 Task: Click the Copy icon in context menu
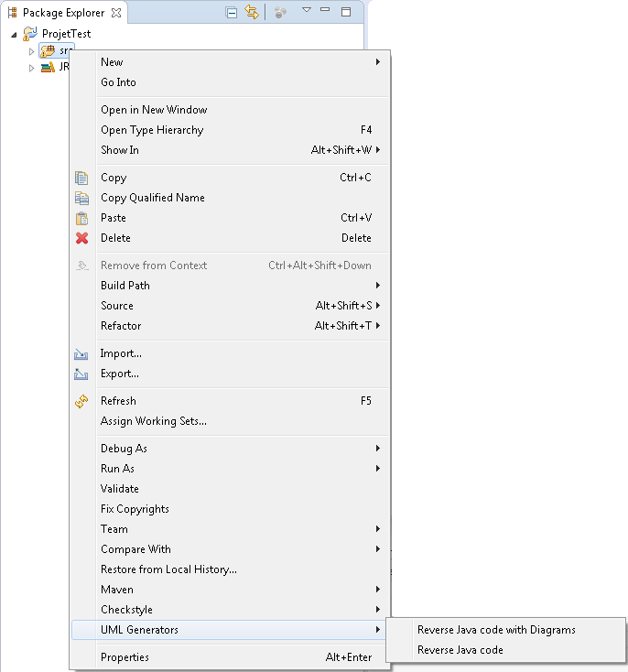[x=81, y=178]
